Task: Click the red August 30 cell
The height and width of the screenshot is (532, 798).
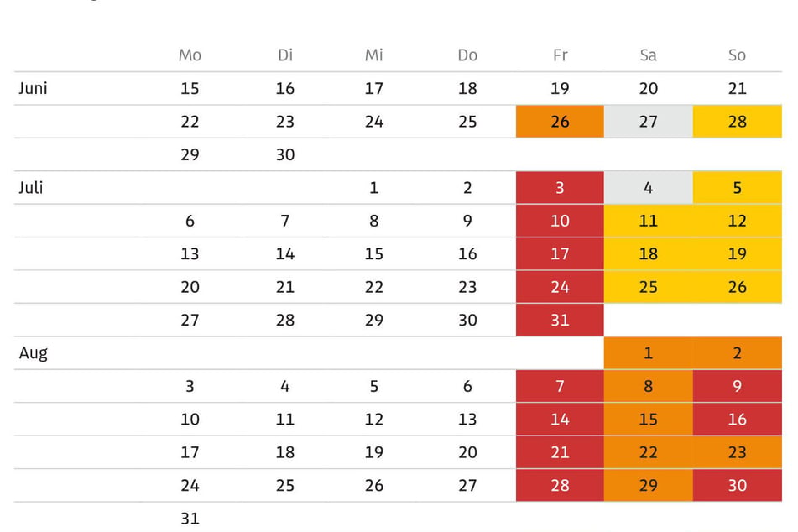Action: (x=738, y=485)
